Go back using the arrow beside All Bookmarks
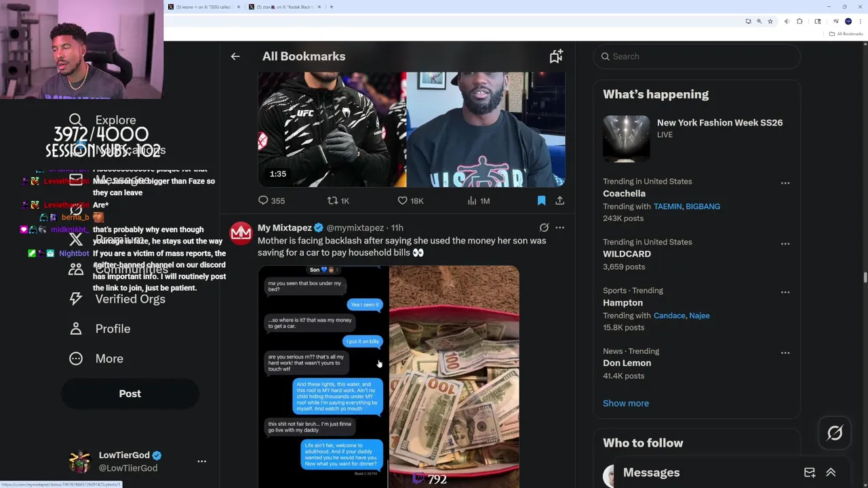 235,56
